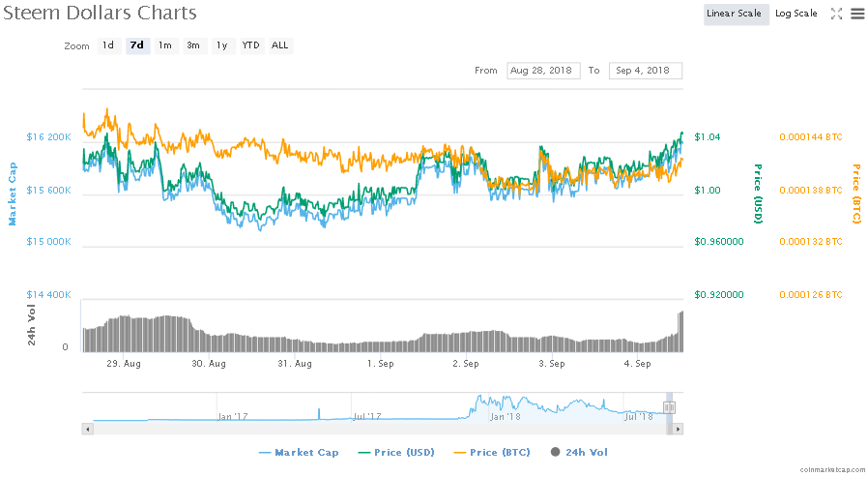Set zoom to 1m
868x477 pixels.
tap(165, 45)
